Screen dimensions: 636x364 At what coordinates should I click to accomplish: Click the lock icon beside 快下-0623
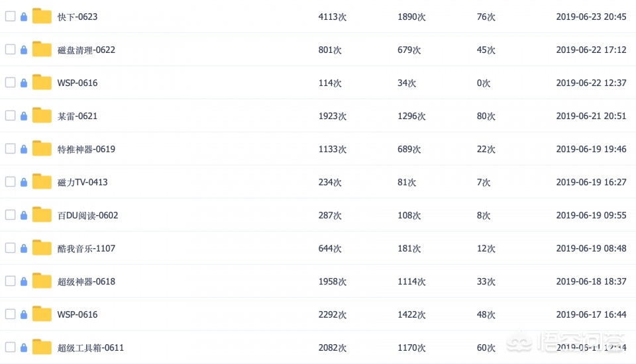(24, 17)
